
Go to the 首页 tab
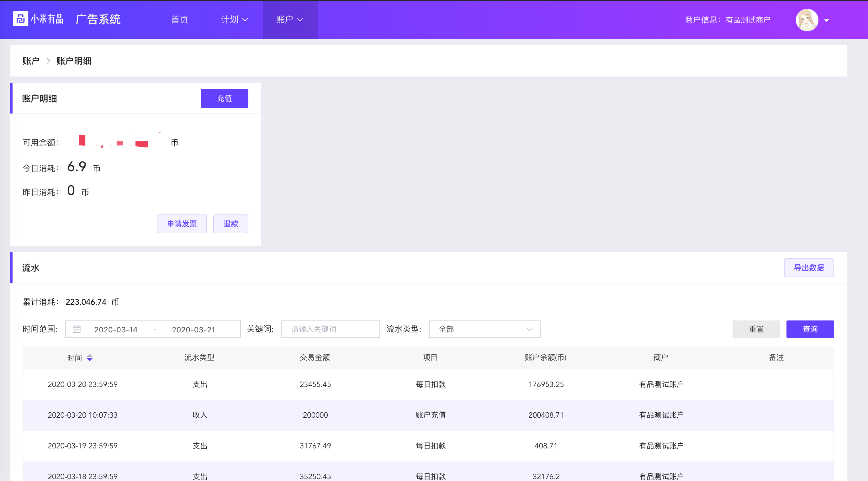180,19
